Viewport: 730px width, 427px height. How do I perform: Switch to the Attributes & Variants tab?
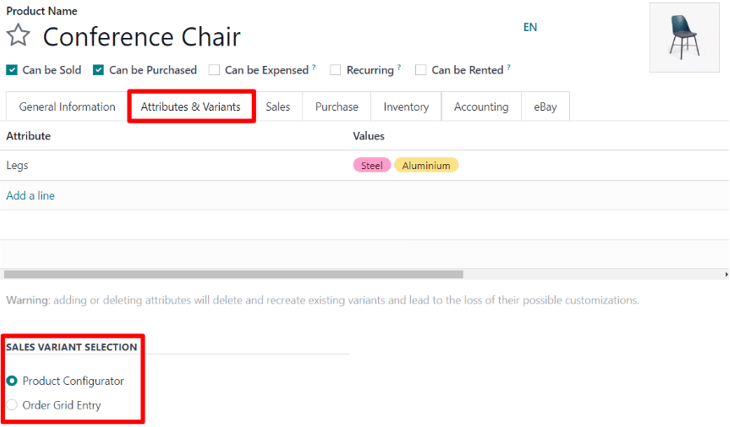[x=191, y=107]
